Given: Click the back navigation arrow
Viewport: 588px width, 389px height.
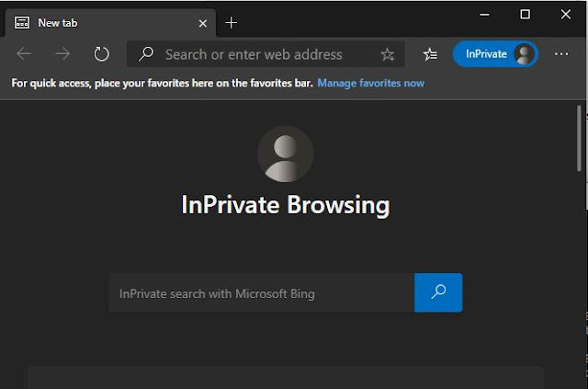Looking at the screenshot, I should (x=24, y=54).
